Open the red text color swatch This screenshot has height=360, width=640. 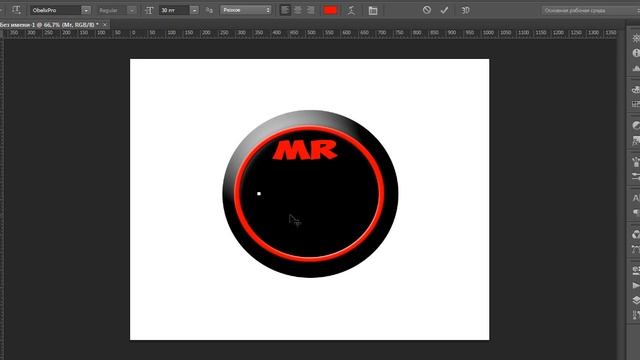330,10
